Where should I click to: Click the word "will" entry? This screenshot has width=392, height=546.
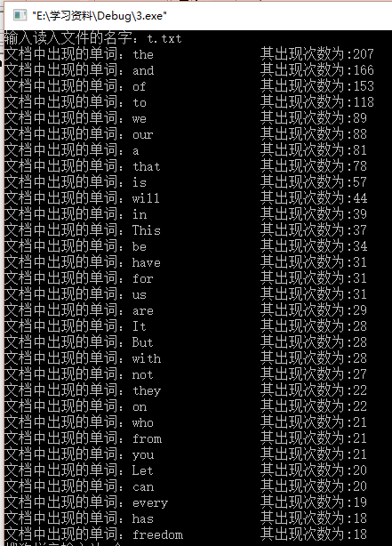point(146,199)
